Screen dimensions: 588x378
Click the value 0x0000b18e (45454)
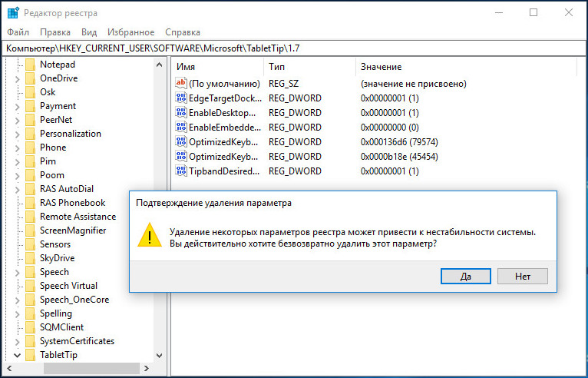tap(399, 157)
